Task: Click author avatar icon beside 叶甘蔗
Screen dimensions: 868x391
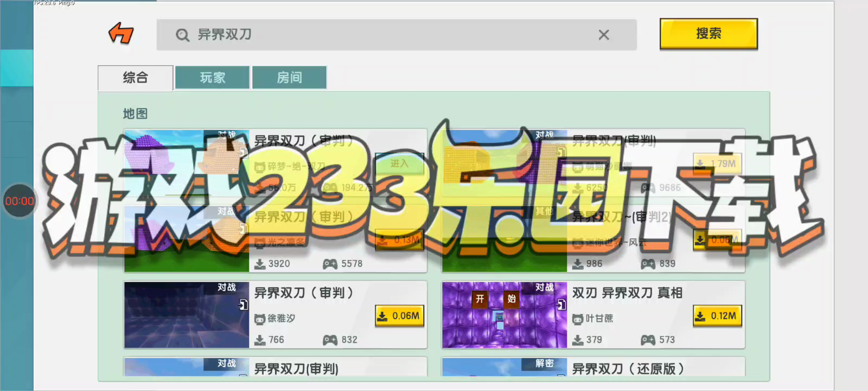Action: tap(578, 319)
